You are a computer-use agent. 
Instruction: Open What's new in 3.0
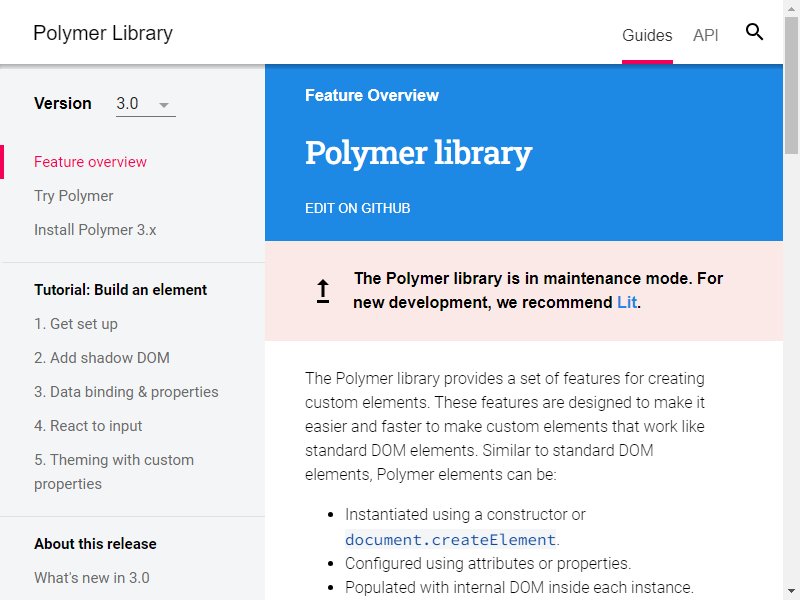click(x=92, y=578)
